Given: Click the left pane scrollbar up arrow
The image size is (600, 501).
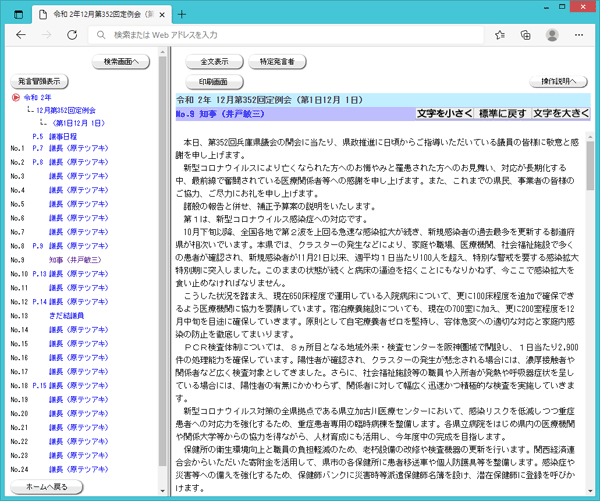Looking at the screenshot, I should pyautogui.click(x=163, y=52).
